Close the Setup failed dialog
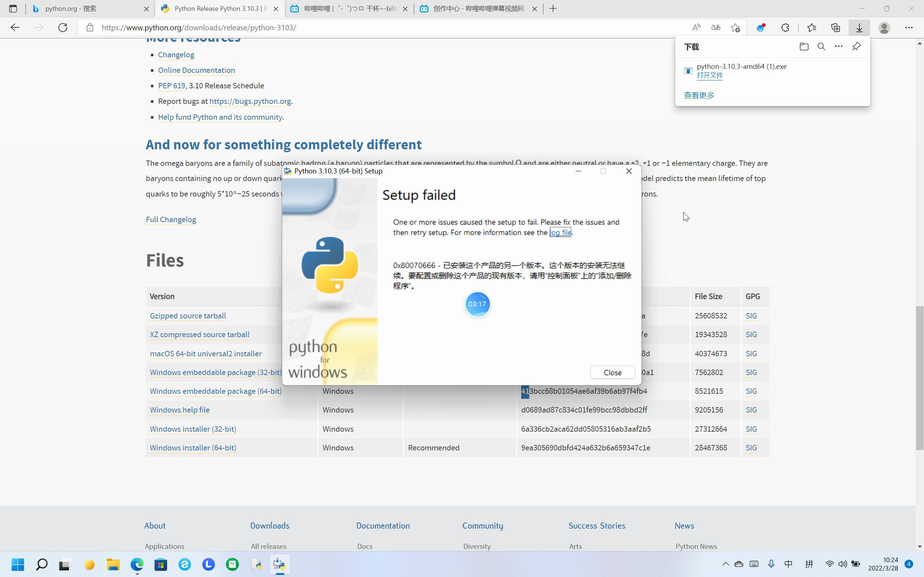The image size is (924, 577). pos(612,373)
